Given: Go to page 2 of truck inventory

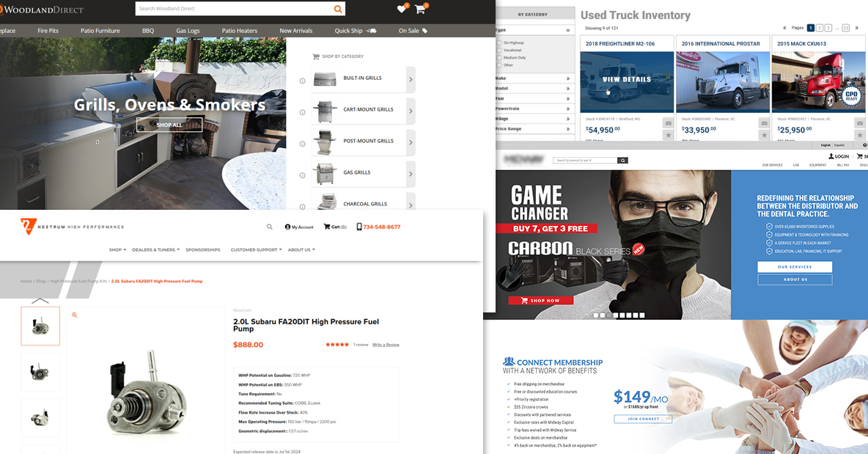Looking at the screenshot, I should point(820,28).
